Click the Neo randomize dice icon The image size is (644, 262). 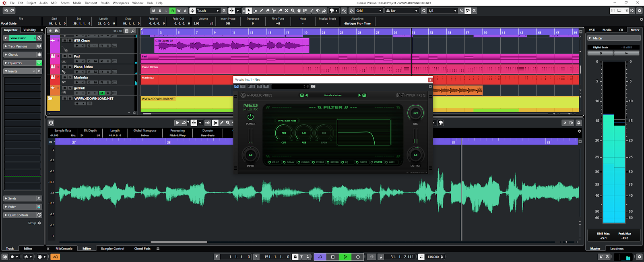click(364, 96)
